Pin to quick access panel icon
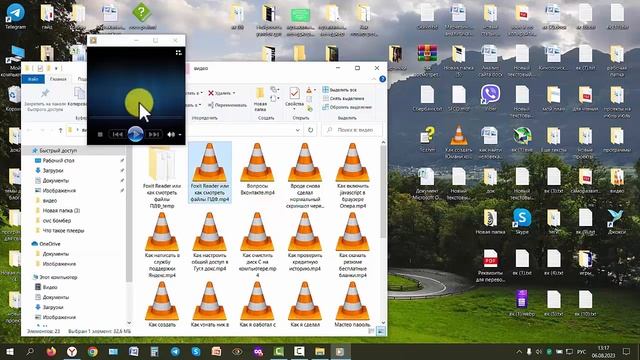This screenshot has height=360, width=640. pyautogui.click(x=45, y=94)
